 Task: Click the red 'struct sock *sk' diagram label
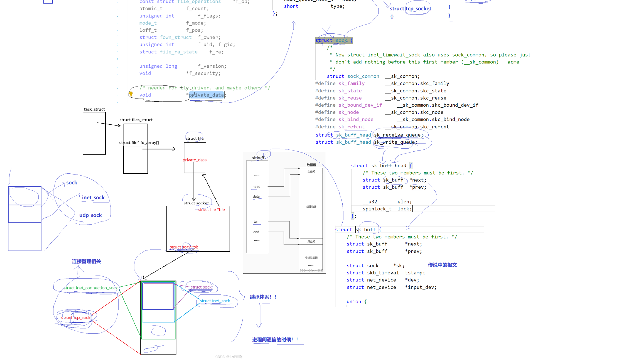pos(184,247)
